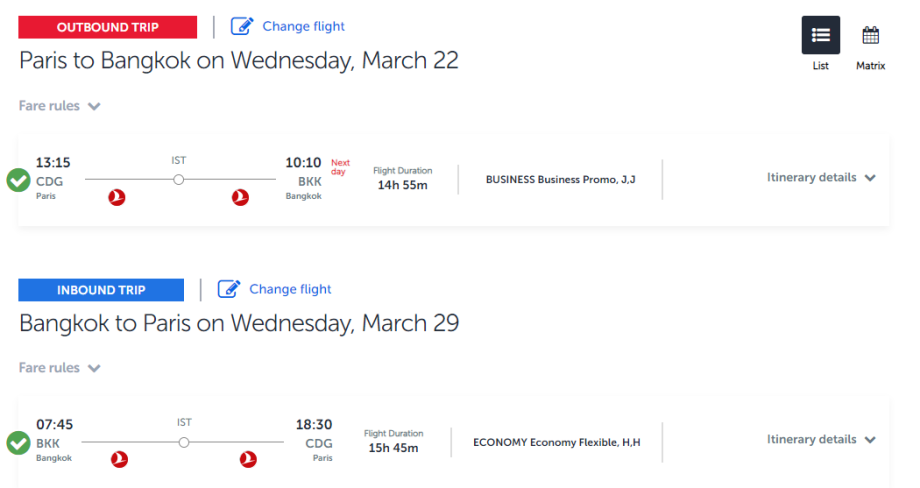Toggle the green check on inbound flight
920x488 pixels.
[18, 442]
